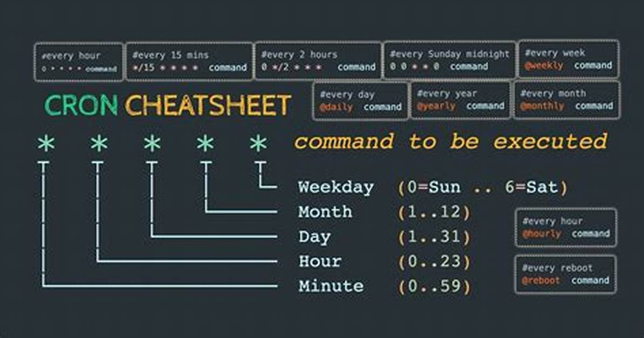Screen dimensions: 644x338
Task: Select the '0 */2 * * *' cron expression
Action: (x=291, y=67)
